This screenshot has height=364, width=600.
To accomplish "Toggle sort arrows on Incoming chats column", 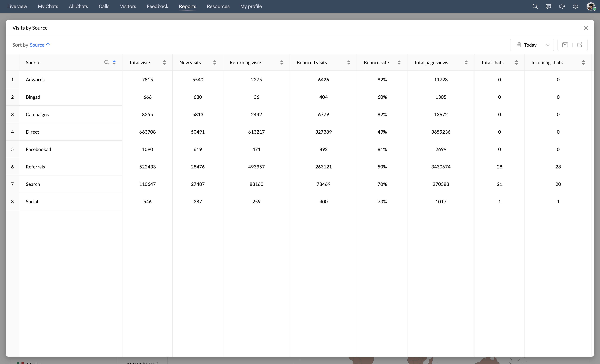I will click(583, 62).
